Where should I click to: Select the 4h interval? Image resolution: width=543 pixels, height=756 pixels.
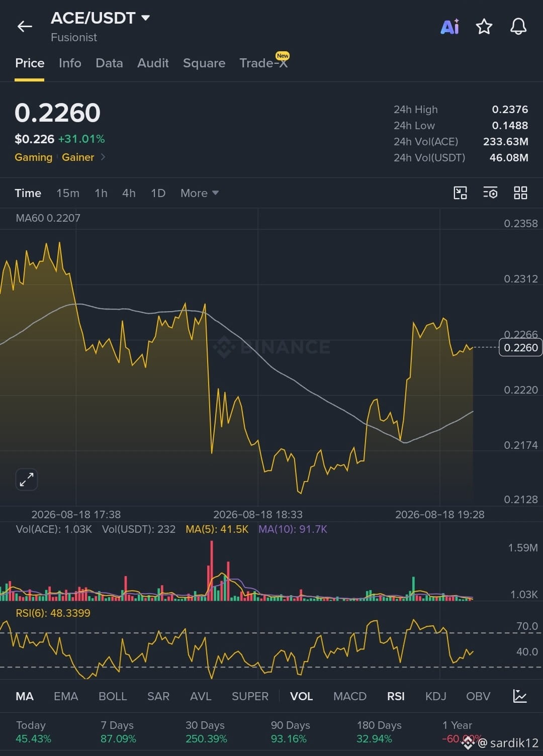pyautogui.click(x=129, y=193)
